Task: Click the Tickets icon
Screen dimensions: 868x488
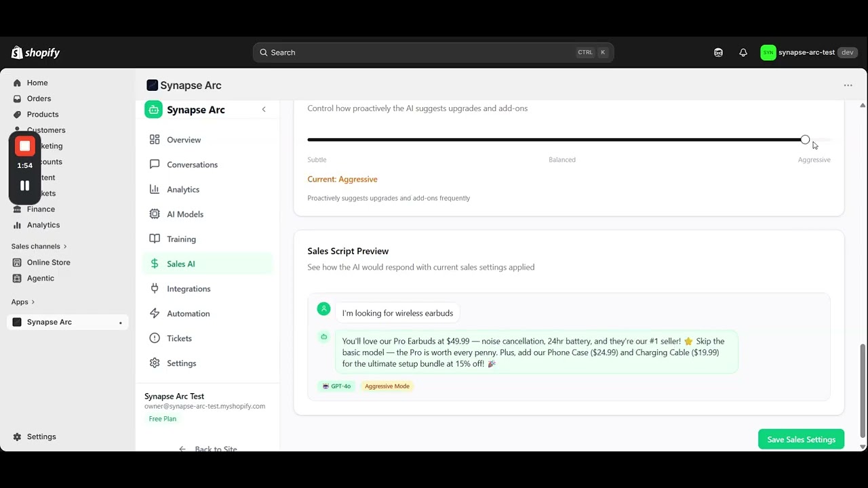Action: (155, 338)
